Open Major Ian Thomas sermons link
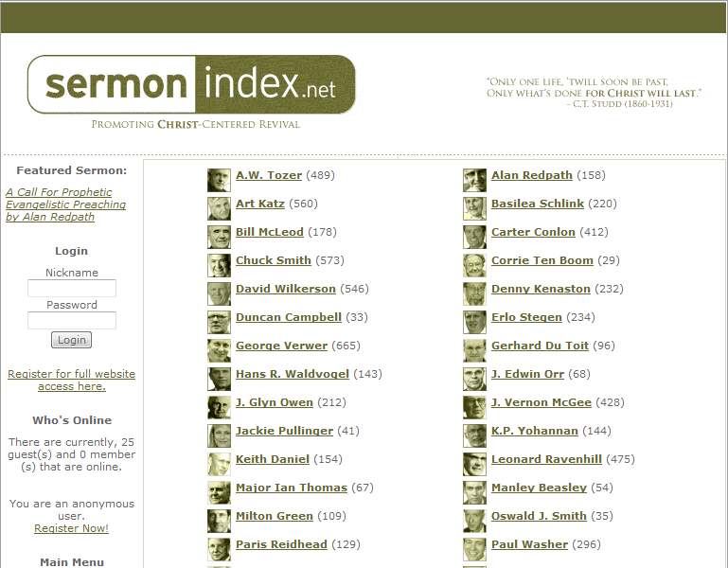This screenshot has height=568, width=728. 292,487
